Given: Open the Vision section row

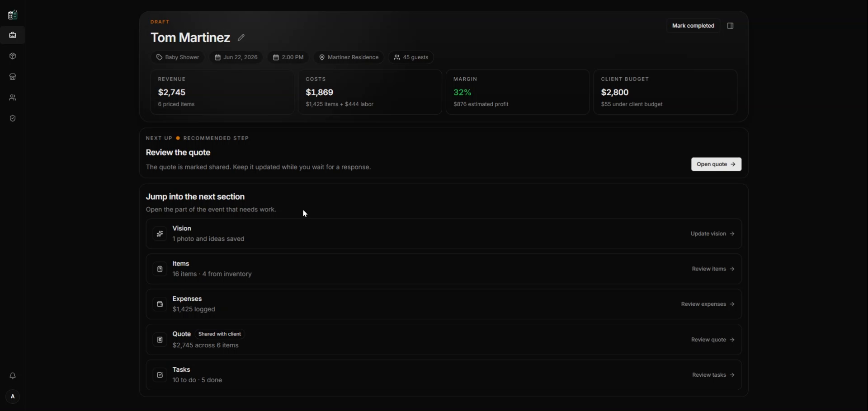Looking at the screenshot, I should tap(444, 234).
